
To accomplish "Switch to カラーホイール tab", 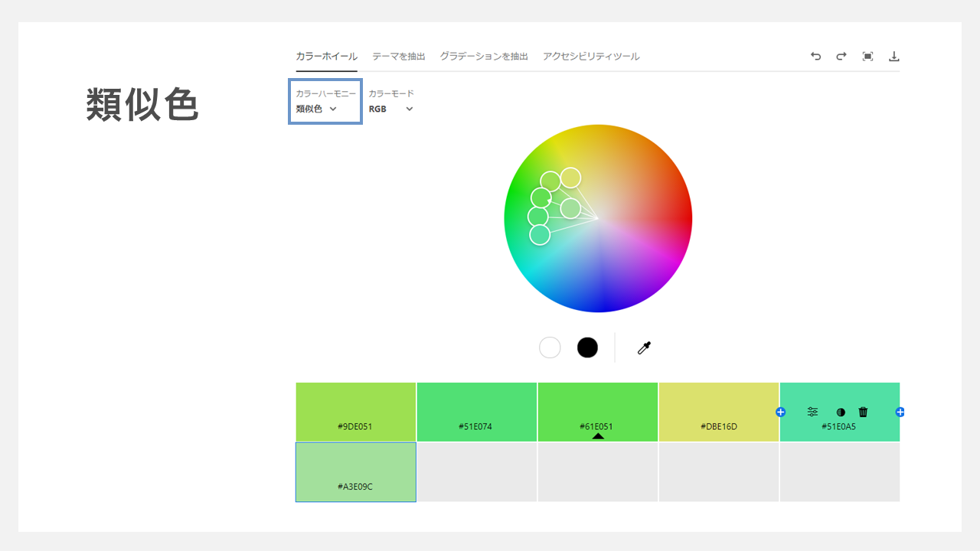I will (x=326, y=57).
